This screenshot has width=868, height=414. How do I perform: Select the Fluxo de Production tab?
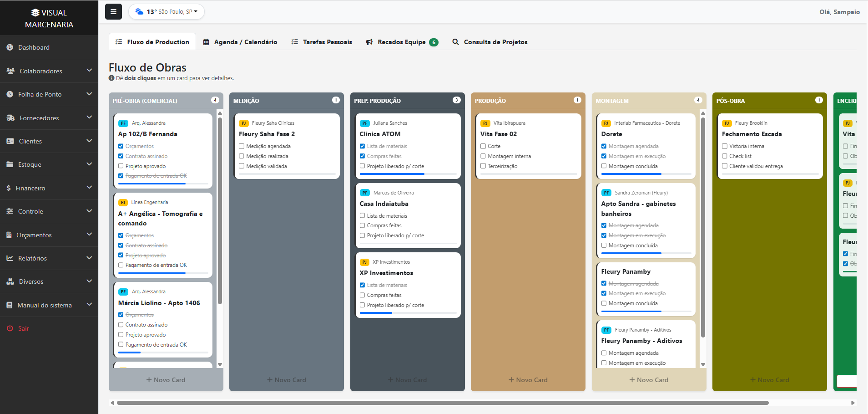coord(152,42)
